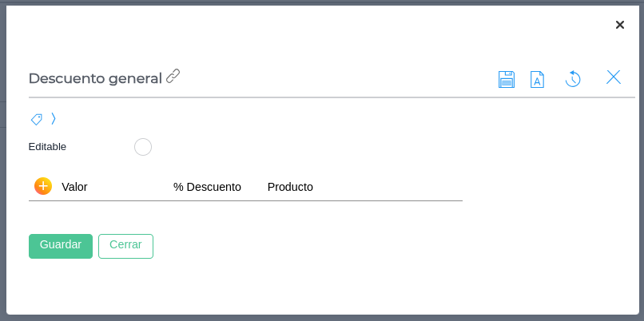Click the Descuento general title text
The width and height of the screenshot is (644, 321).
pyautogui.click(x=95, y=78)
